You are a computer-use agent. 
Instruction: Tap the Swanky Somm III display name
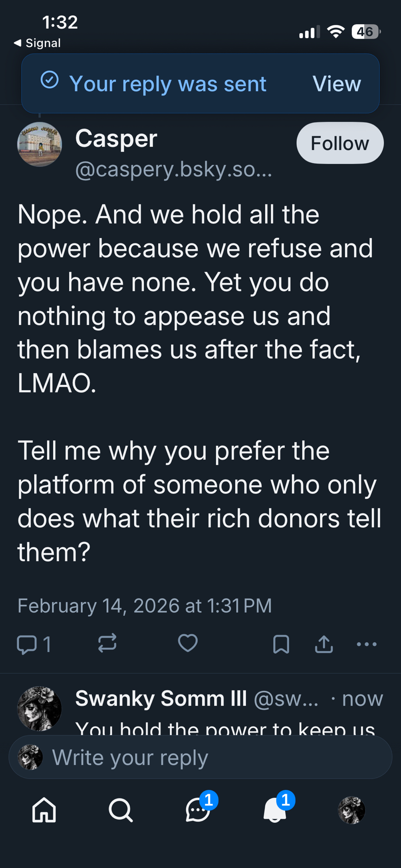pos(161,699)
